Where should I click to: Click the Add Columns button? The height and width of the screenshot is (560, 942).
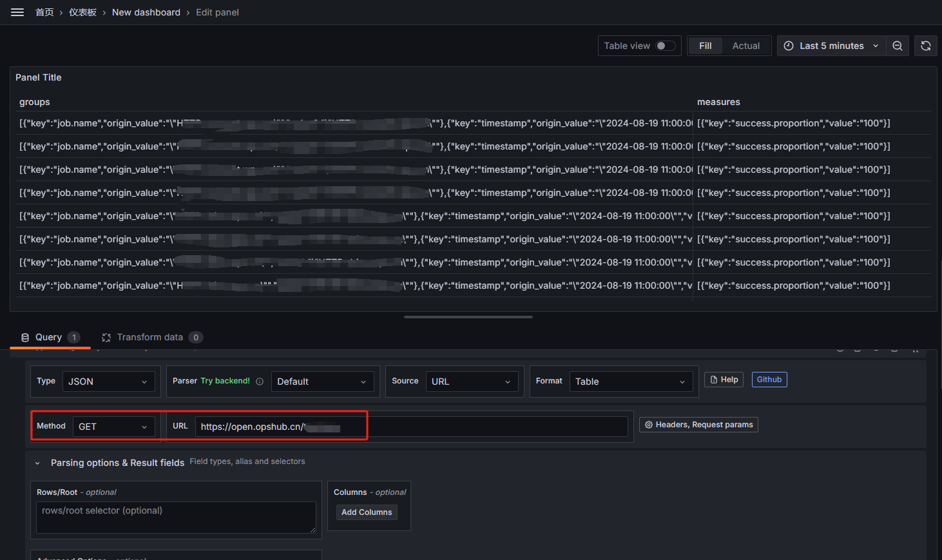(x=367, y=512)
